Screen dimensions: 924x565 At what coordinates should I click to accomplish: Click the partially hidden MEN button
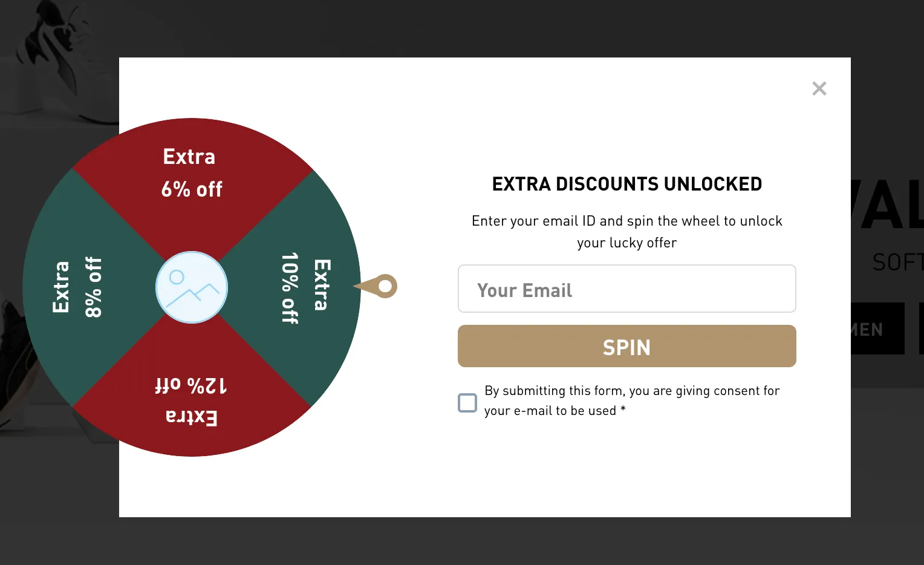[877, 329]
